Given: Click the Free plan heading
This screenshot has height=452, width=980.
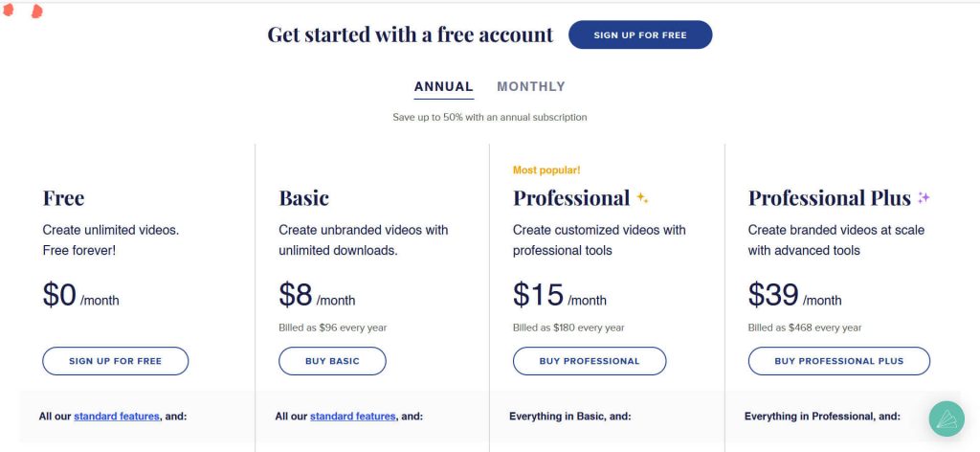Looking at the screenshot, I should tap(63, 198).
